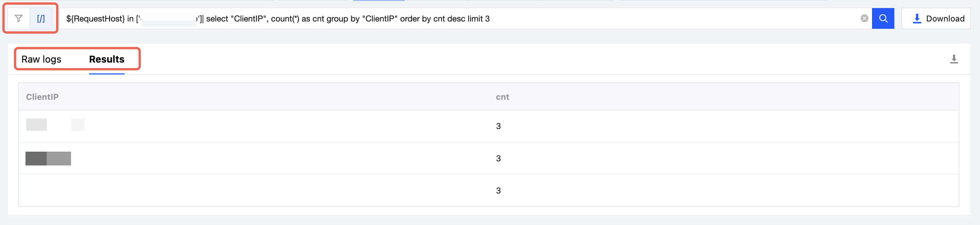Run the query with the magnifier button
Screen dimensions: 980x225
883,18
